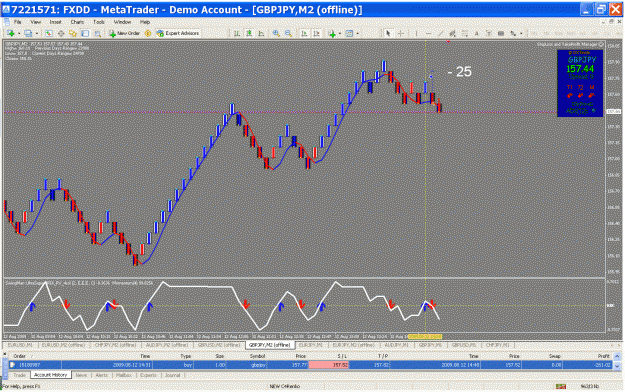This screenshot has width=625, height=392.
Task: Switch to bar chart mode icon
Action: point(237,33)
